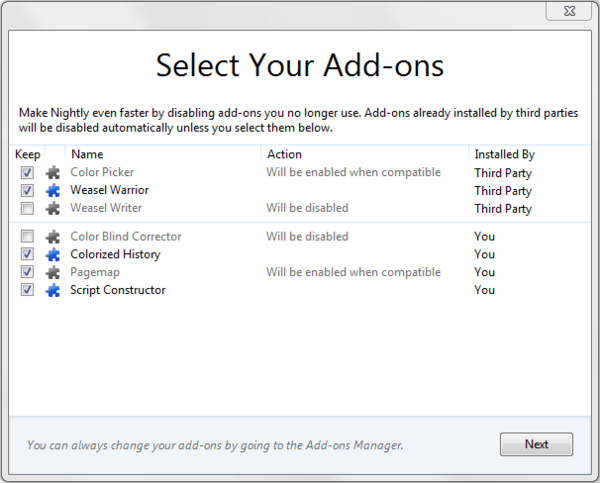Click the Color Blind Corrector add-on icon

tap(52, 236)
